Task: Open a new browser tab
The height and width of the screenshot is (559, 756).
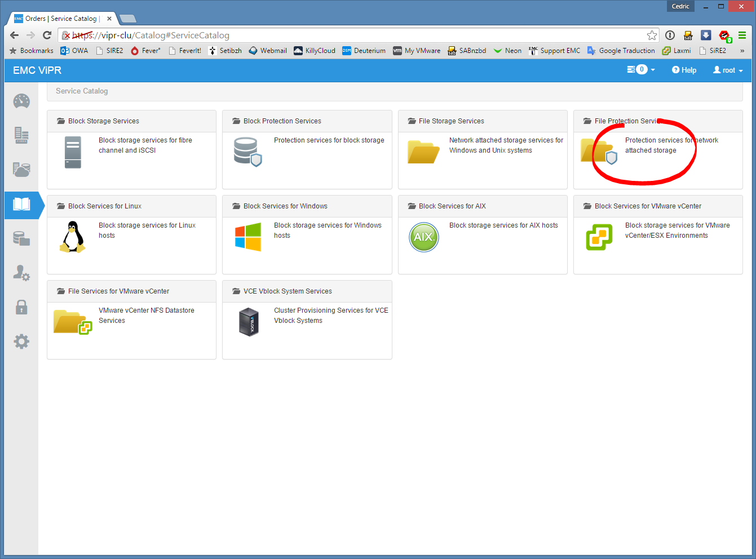Action: click(x=128, y=19)
